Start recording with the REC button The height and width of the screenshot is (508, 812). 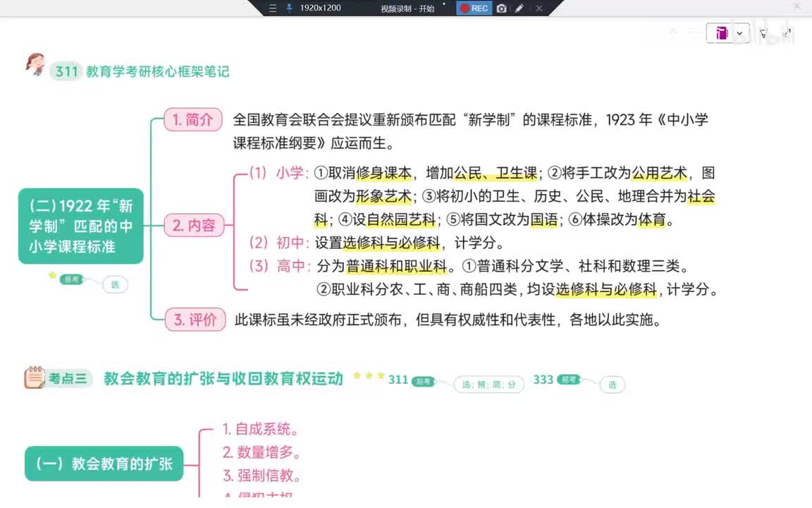[x=474, y=8]
